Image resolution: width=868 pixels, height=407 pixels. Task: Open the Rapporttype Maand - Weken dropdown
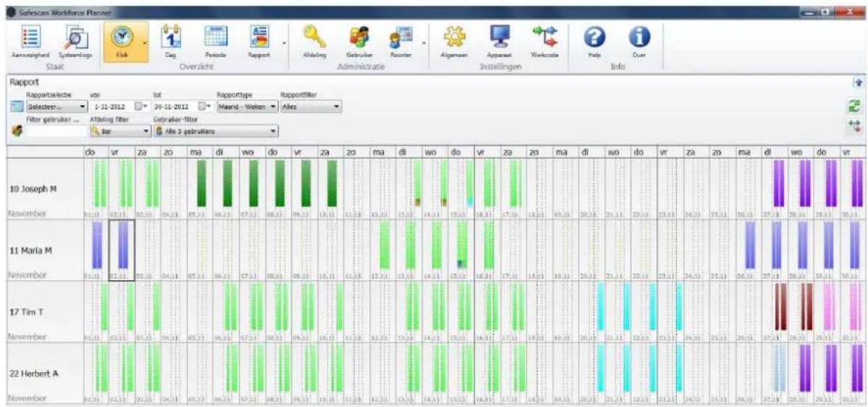[x=248, y=106]
